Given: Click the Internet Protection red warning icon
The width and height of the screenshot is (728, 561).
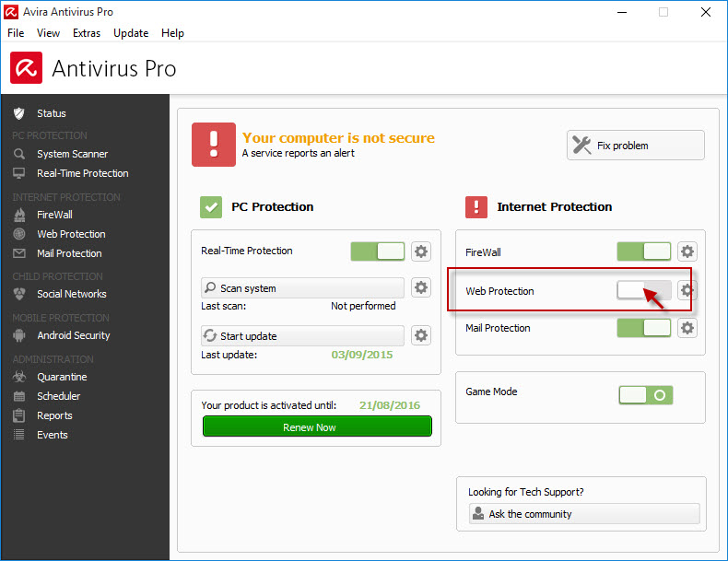Looking at the screenshot, I should 476,207.
